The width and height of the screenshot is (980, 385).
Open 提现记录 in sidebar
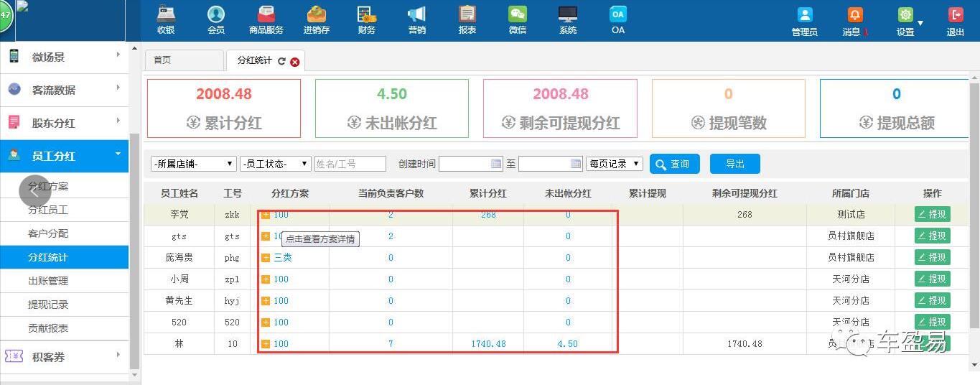click(x=48, y=305)
